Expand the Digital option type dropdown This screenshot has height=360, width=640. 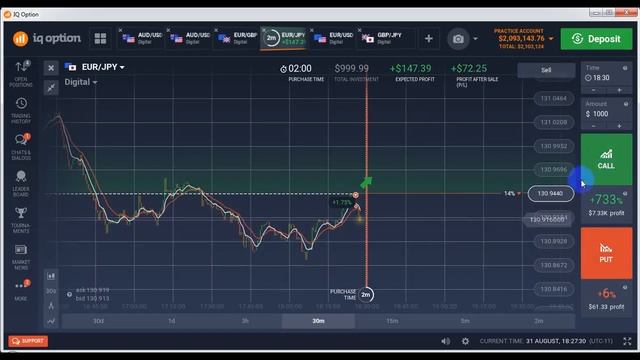pos(81,82)
